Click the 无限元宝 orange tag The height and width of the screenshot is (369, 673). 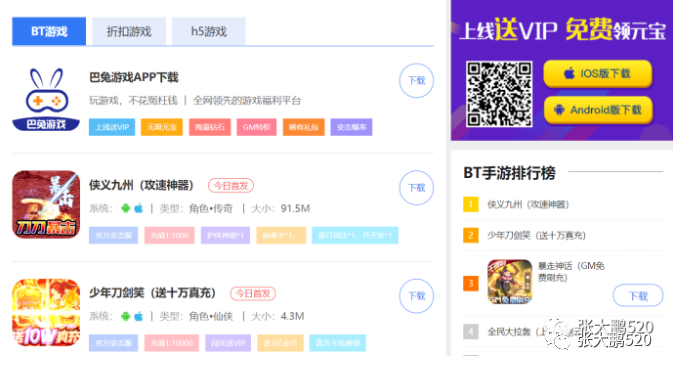coord(162,127)
